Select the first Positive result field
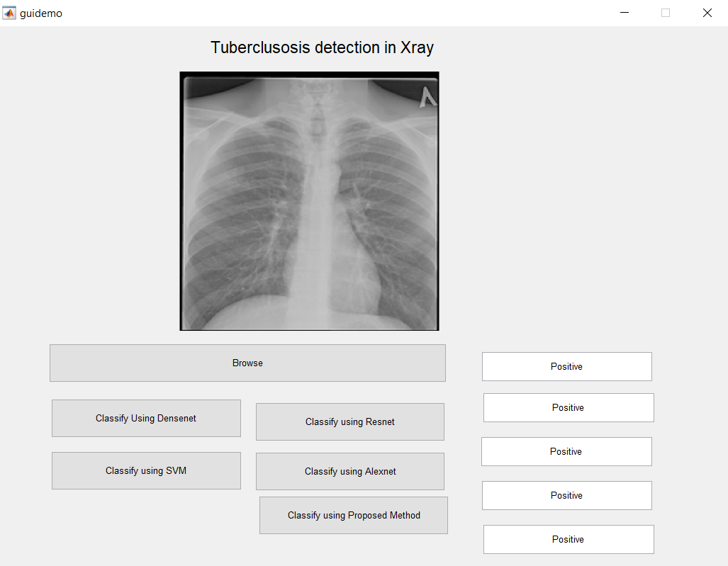Image resolution: width=728 pixels, height=566 pixels. (566, 366)
